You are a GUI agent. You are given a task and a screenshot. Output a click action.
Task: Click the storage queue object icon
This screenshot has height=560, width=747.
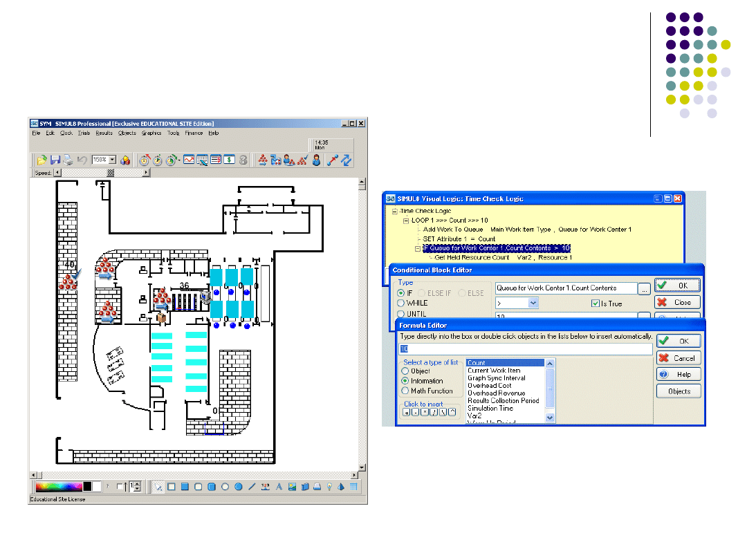pos(276,160)
